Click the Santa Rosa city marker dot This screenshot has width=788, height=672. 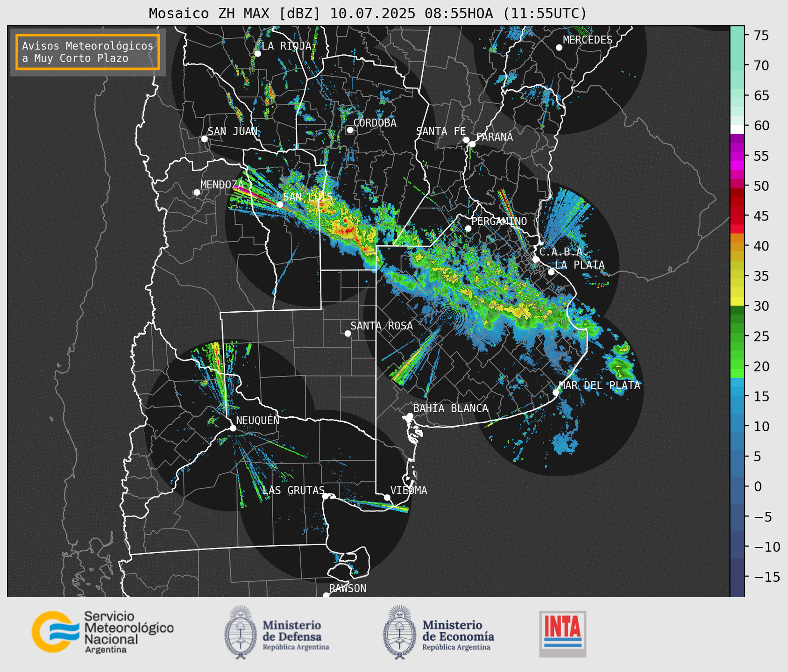pos(348,333)
